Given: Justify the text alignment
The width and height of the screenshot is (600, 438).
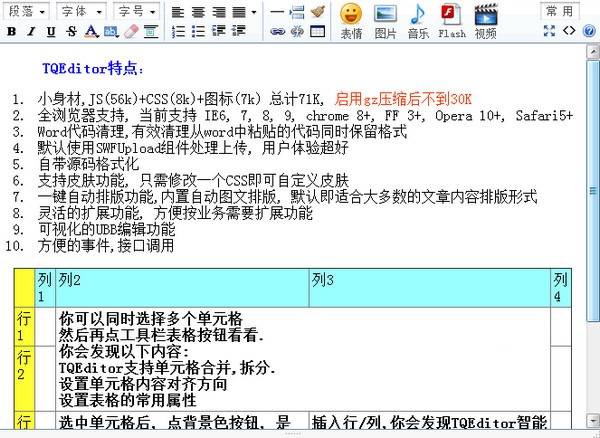Looking at the screenshot, I should click(x=240, y=12).
